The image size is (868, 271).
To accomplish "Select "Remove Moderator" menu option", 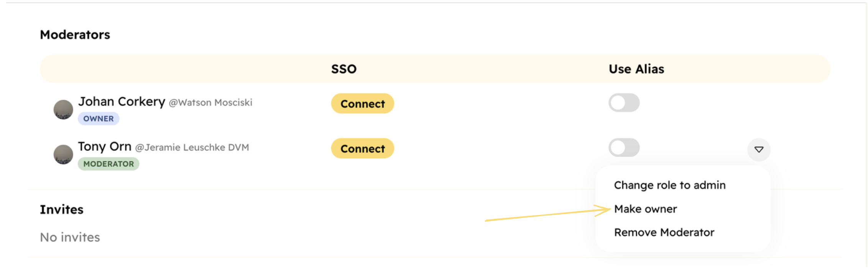I will coord(664,232).
